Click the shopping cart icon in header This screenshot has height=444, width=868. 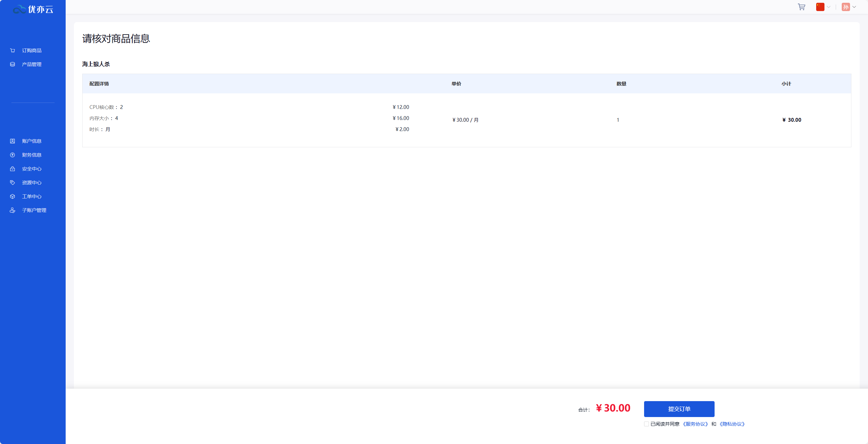coord(801,7)
